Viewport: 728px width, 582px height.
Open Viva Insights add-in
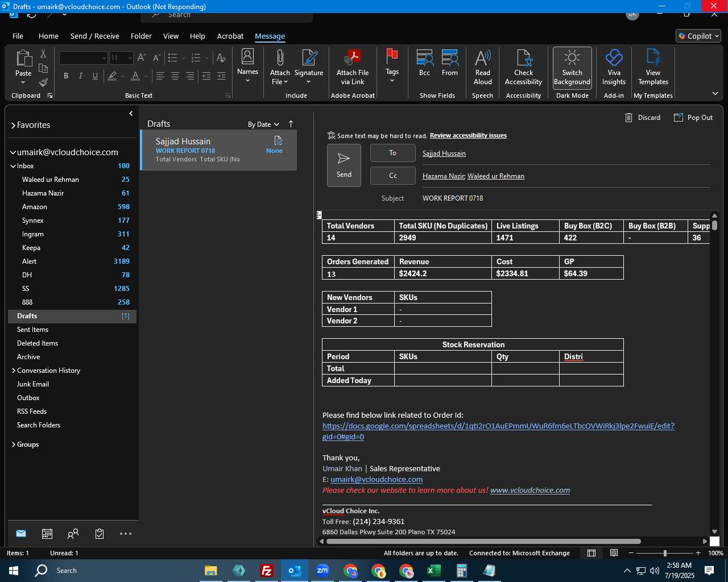pos(614,67)
